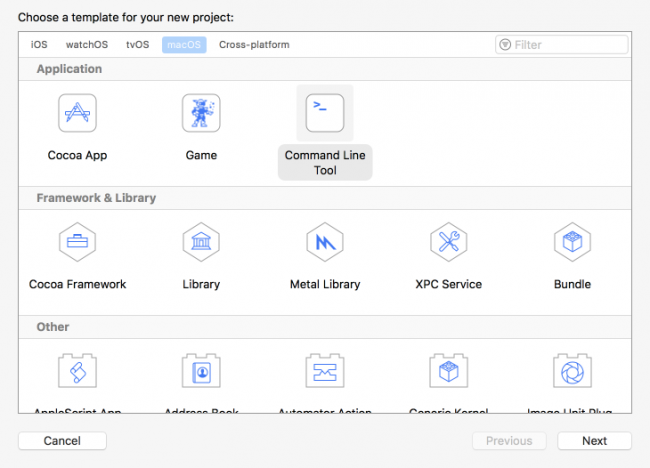Click the XPC Service label
The height and width of the screenshot is (468, 650).
449,284
